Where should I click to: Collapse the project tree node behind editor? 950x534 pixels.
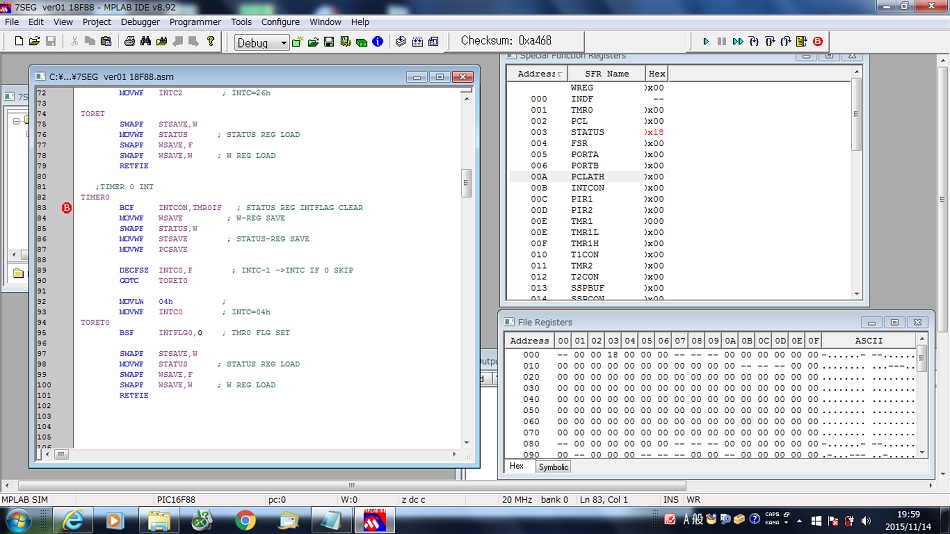pyautogui.click(x=16, y=121)
